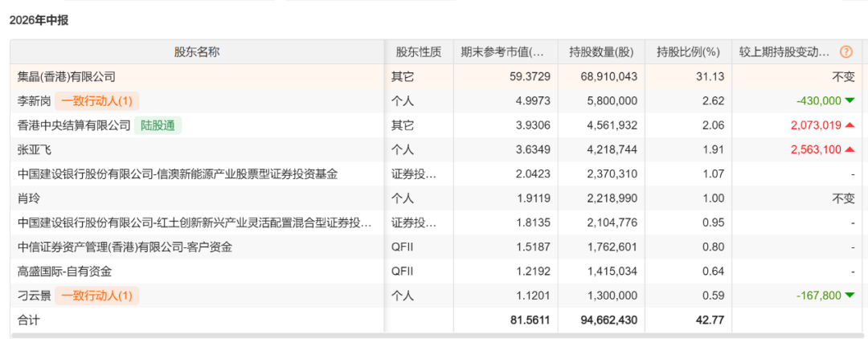Click 中信证券资产管理(香港)有限公司-客户资金
This screenshot has height=339, width=868.
click(125, 247)
